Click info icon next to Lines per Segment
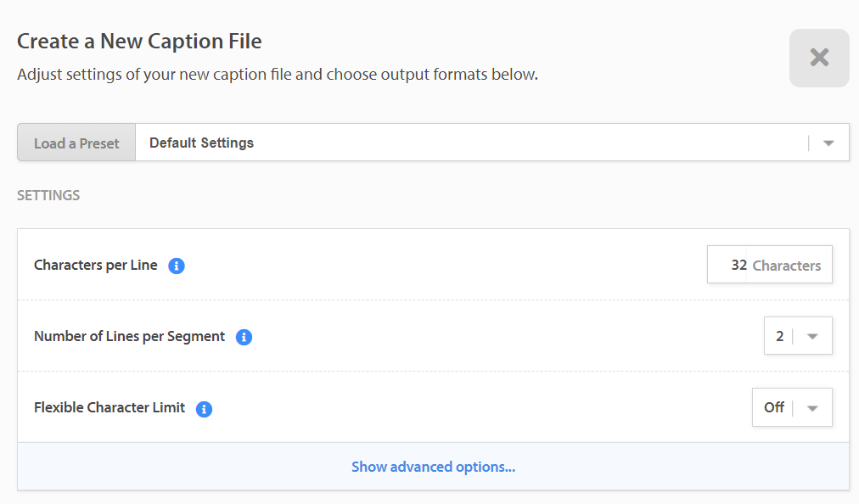Viewport: 859px width, 504px height. (244, 337)
